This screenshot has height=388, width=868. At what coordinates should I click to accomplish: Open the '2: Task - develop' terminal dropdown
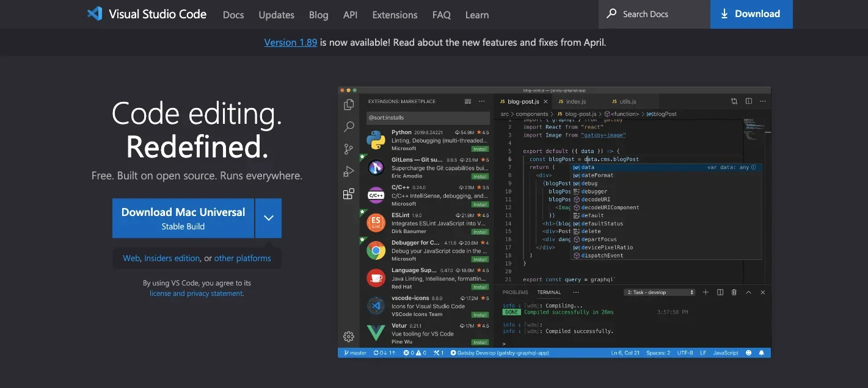point(660,292)
